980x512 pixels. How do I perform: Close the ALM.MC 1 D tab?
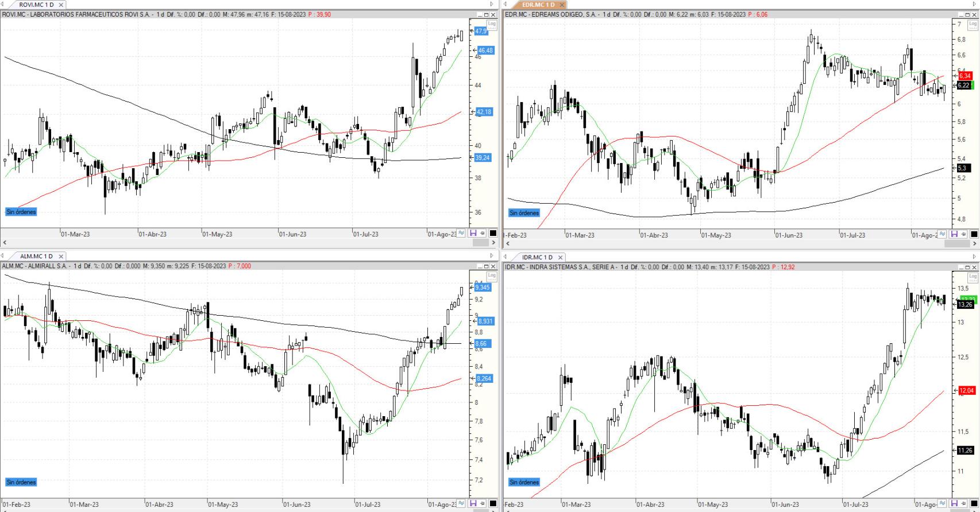click(60, 257)
